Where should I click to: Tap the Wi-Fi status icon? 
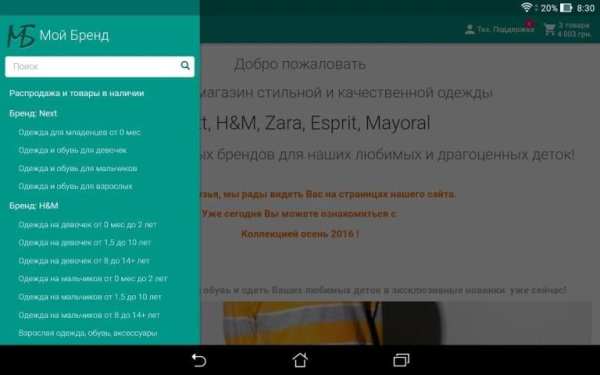click(527, 7)
